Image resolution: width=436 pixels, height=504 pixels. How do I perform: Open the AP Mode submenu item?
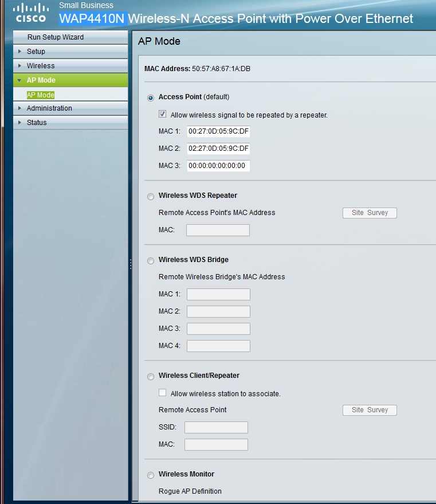[41, 95]
